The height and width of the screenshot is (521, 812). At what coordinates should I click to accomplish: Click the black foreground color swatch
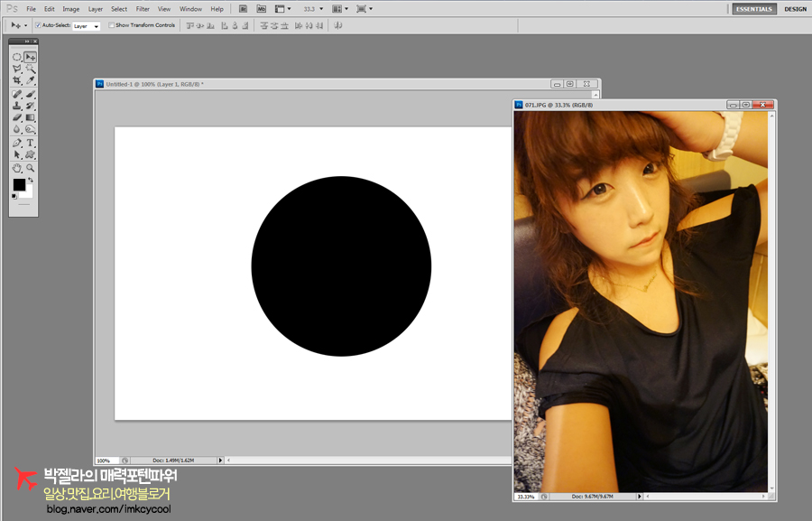(19, 184)
